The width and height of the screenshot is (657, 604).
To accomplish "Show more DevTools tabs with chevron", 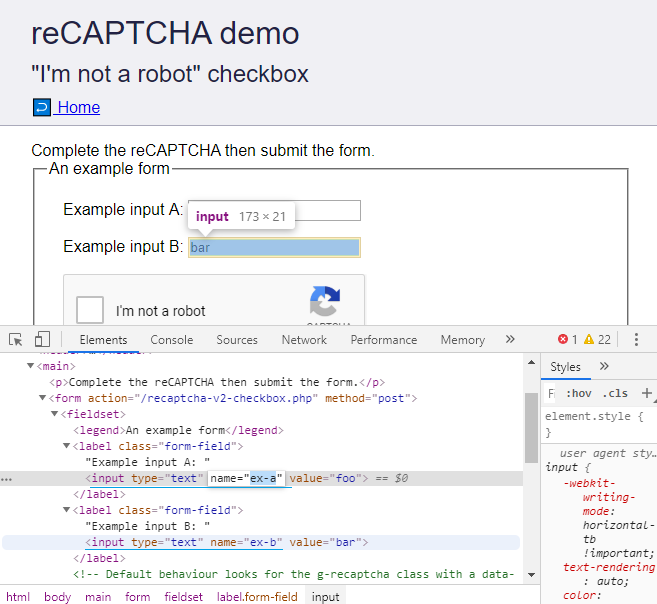I will [510, 340].
